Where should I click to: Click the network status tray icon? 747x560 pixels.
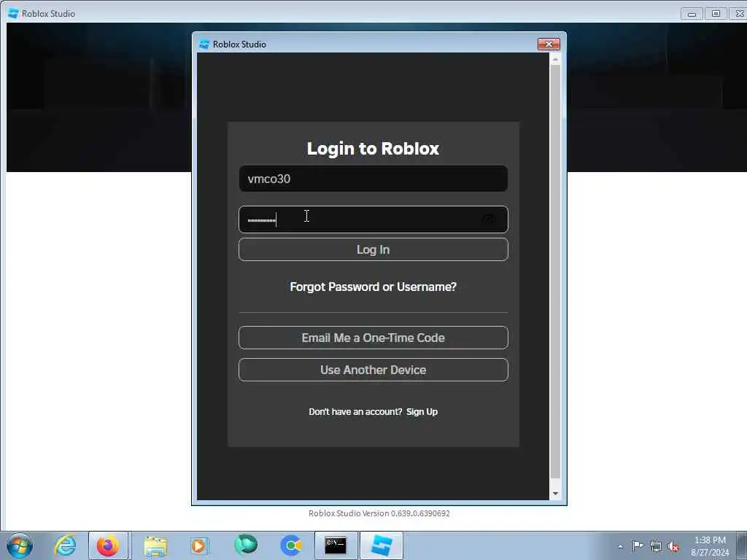click(656, 546)
